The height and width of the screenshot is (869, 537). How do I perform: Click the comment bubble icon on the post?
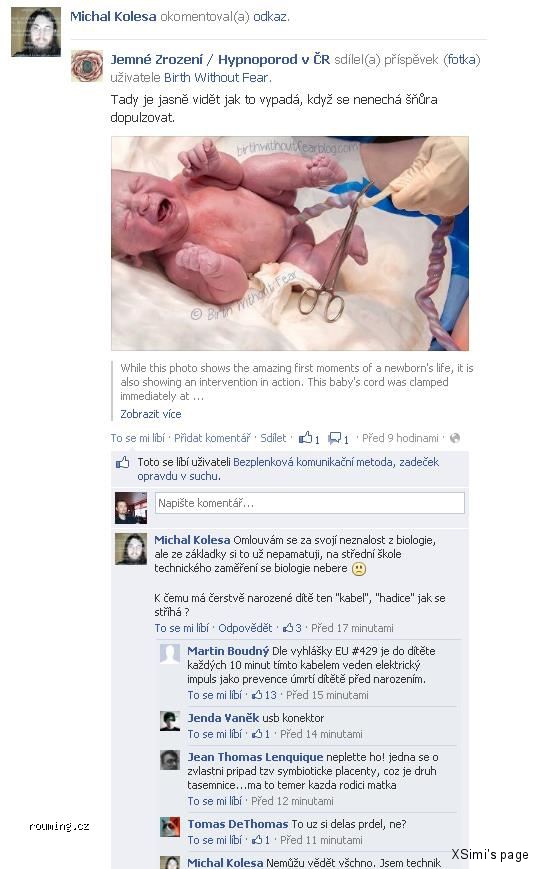(x=334, y=438)
